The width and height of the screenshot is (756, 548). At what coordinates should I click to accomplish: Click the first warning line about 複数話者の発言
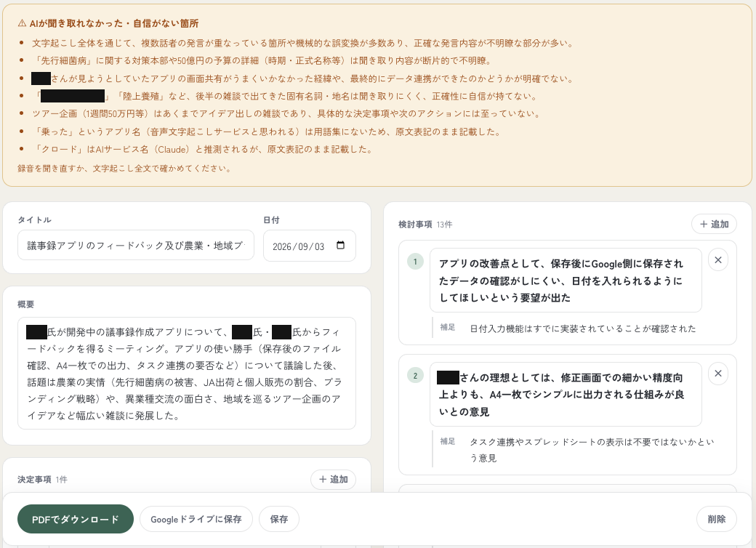[x=304, y=43]
